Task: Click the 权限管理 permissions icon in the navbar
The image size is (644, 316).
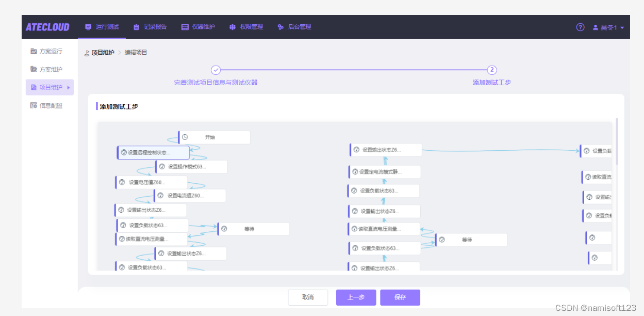Action: 232,27
